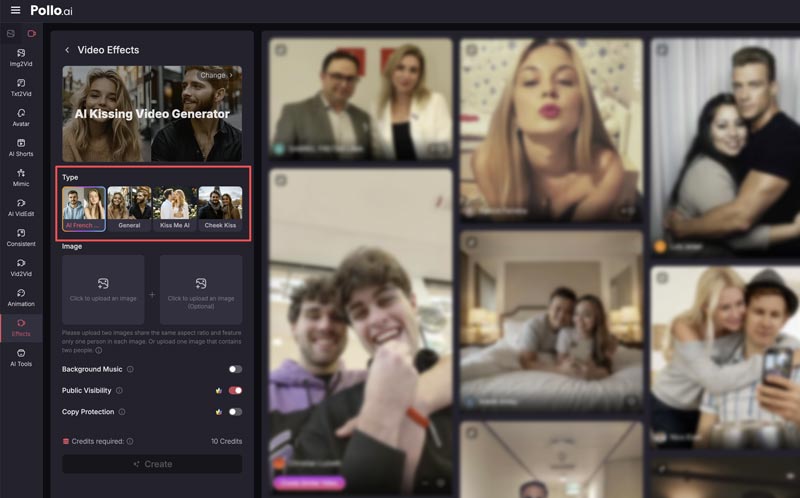Open the hallway video at bottom
The height and width of the screenshot is (498, 800).
pos(552,459)
